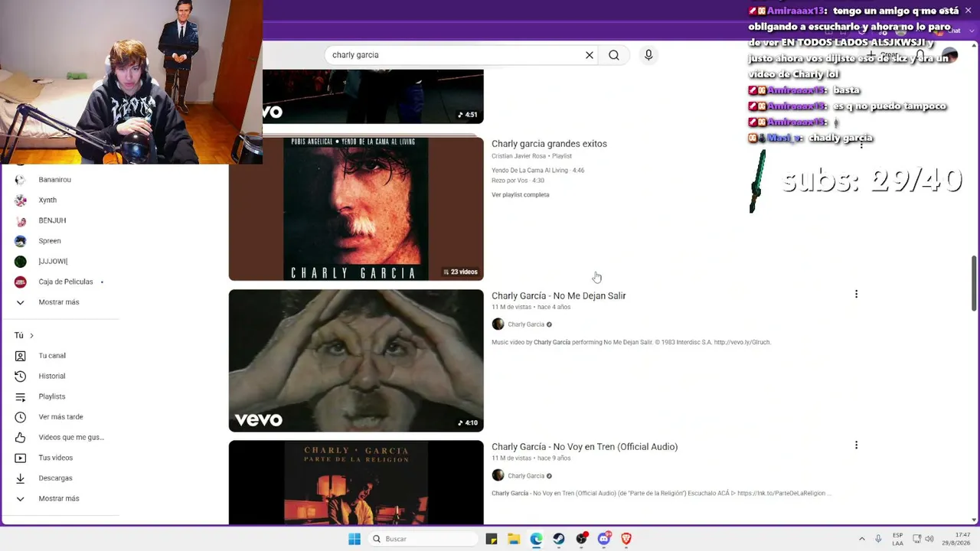Open the grandes exitos playlist thumbnail
980x551 pixels.
pos(356,209)
